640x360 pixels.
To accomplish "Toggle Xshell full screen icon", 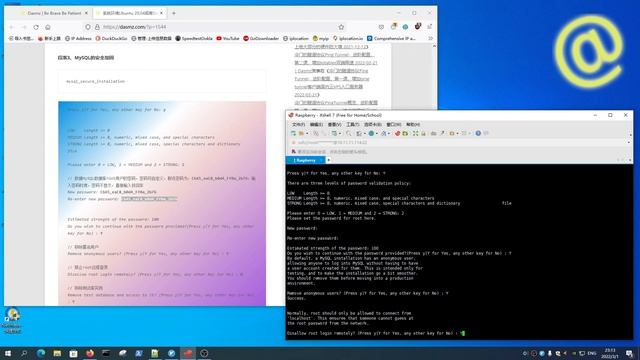I will [x=415, y=133].
